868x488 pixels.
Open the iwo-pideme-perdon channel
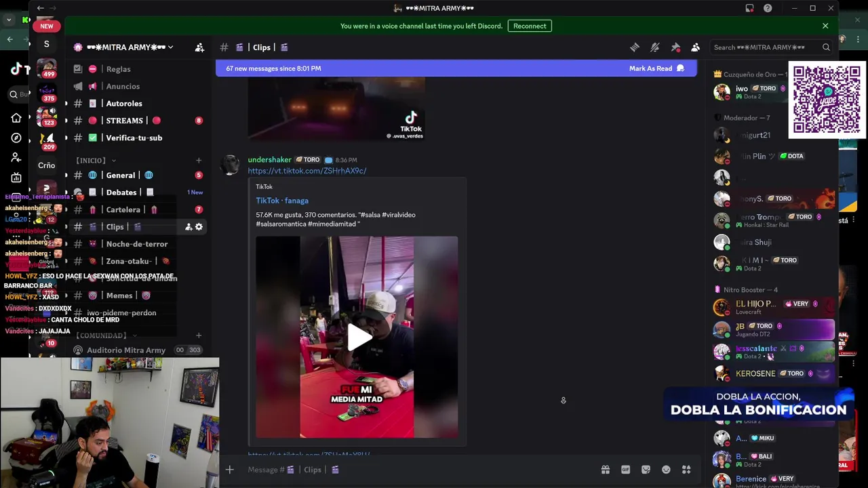click(x=139, y=312)
